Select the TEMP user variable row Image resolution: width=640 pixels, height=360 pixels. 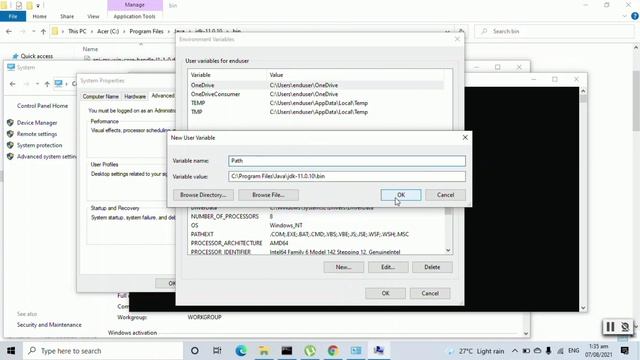coord(316,103)
